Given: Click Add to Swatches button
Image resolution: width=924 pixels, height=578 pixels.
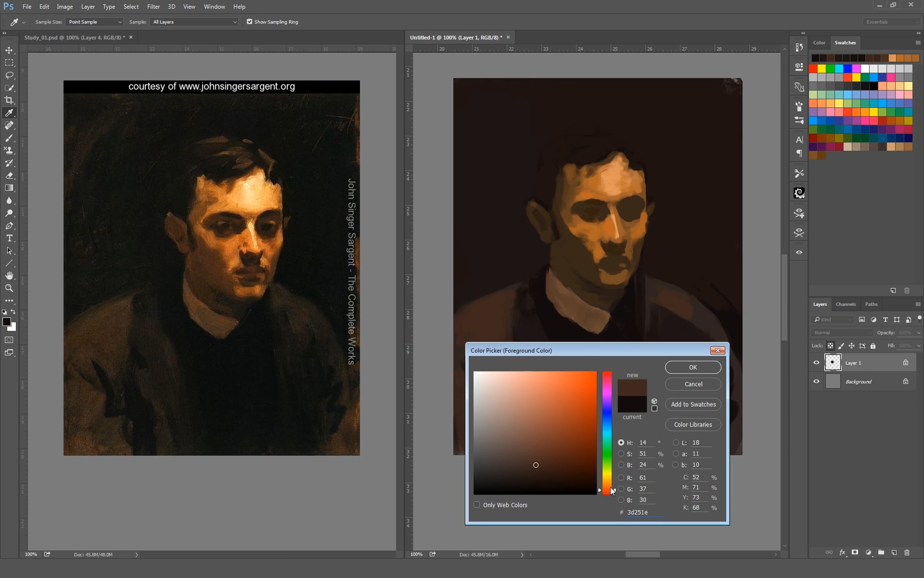Looking at the screenshot, I should pos(693,404).
